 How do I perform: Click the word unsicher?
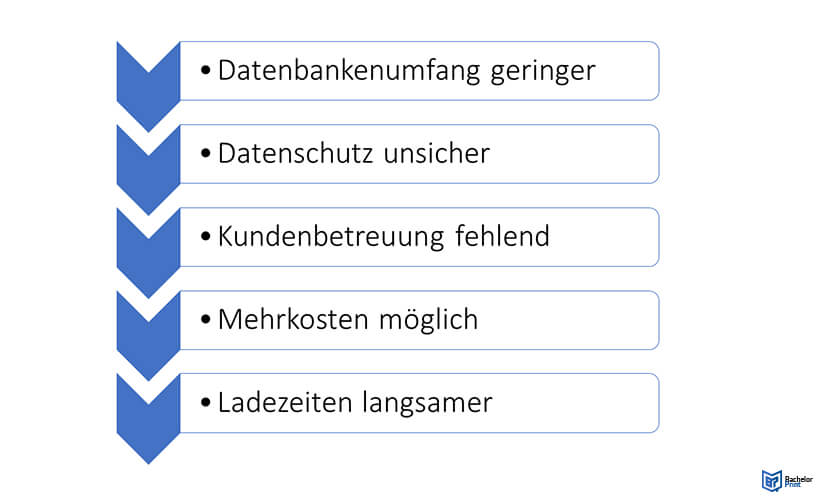coord(436,154)
